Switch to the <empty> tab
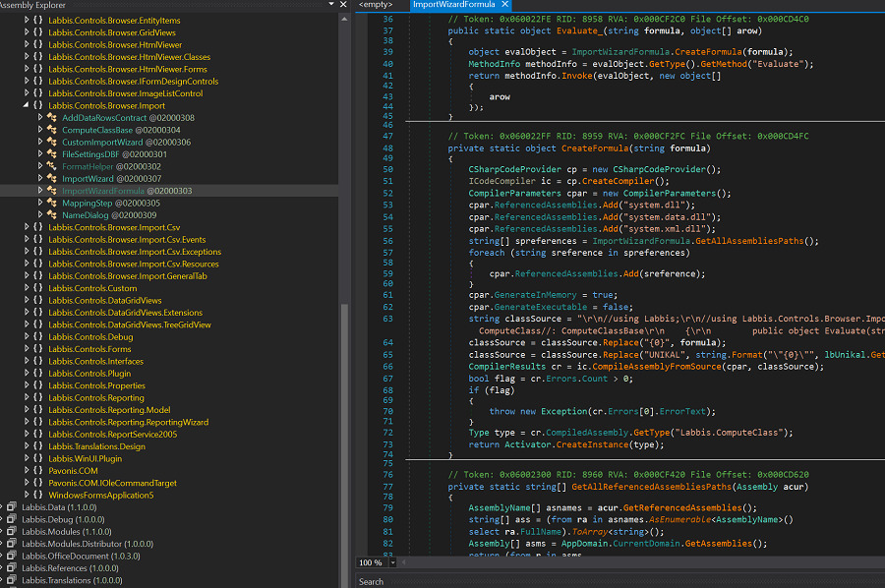The width and height of the screenshot is (885, 588). [x=377, y=5]
